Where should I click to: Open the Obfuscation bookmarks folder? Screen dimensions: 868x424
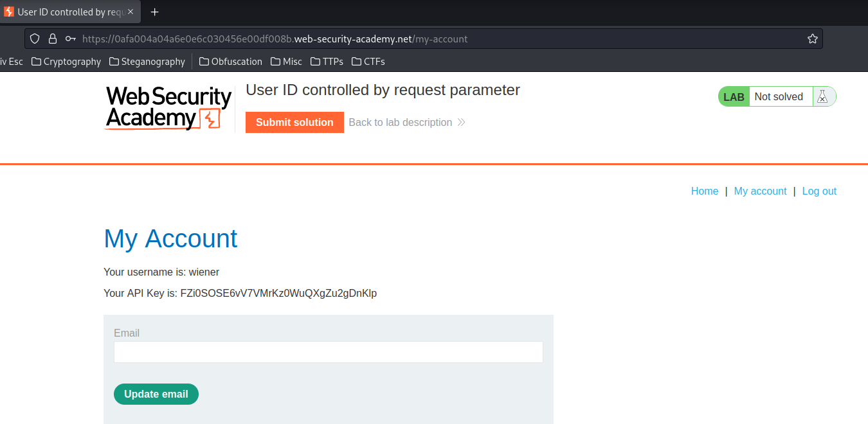pos(231,62)
